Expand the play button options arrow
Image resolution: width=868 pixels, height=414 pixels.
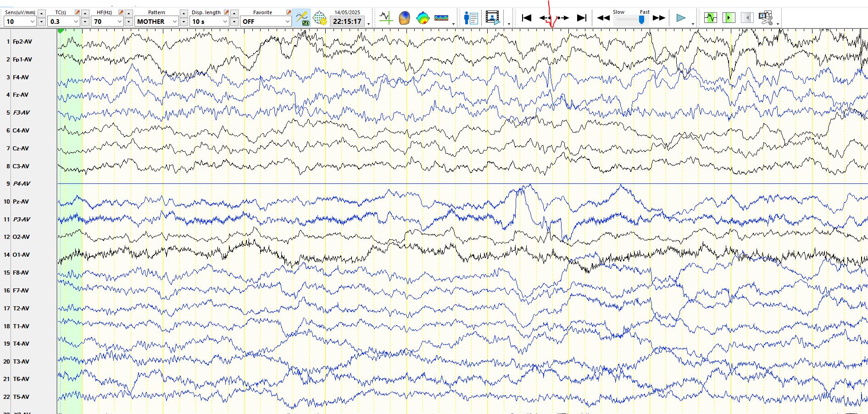pyautogui.click(x=693, y=23)
